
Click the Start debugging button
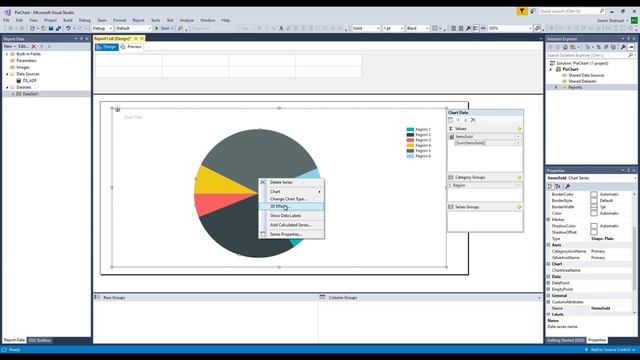162,28
